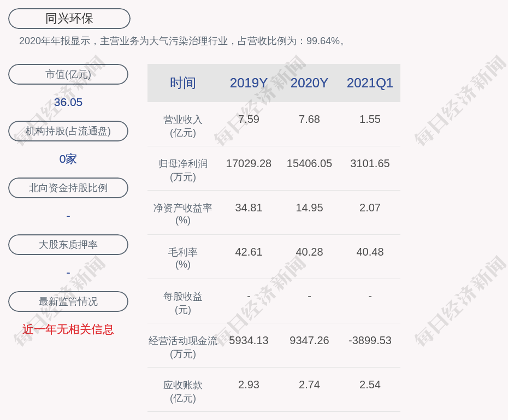Click the 同兴环保 company name label
This screenshot has width=508, height=420.
[69, 19]
